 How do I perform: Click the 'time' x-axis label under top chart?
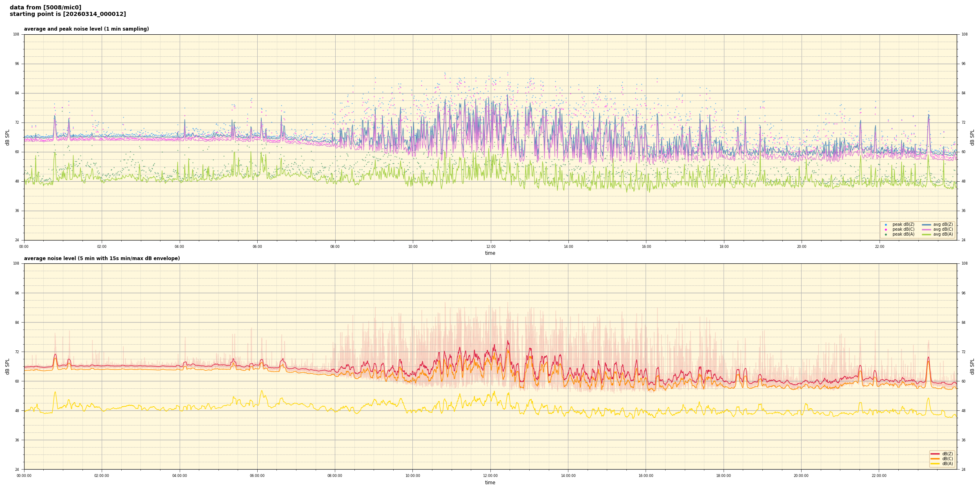pos(490,253)
